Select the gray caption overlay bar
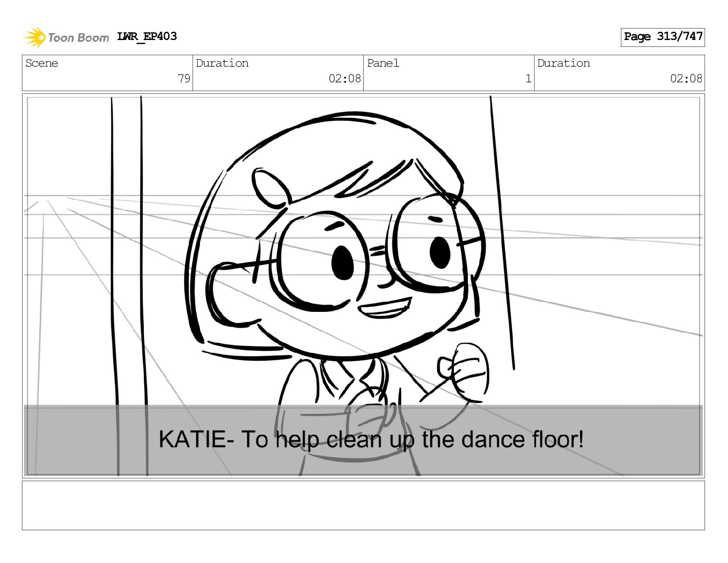 click(363, 440)
